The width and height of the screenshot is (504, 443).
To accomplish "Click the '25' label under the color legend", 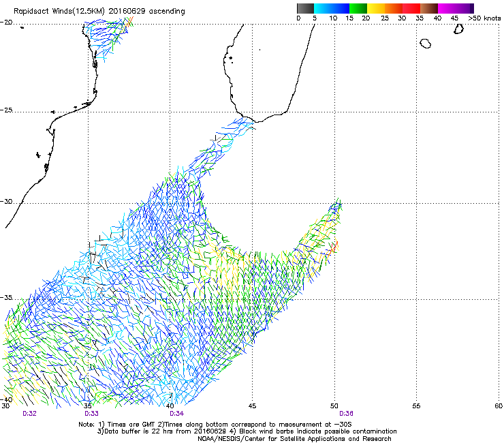I will point(385,18).
